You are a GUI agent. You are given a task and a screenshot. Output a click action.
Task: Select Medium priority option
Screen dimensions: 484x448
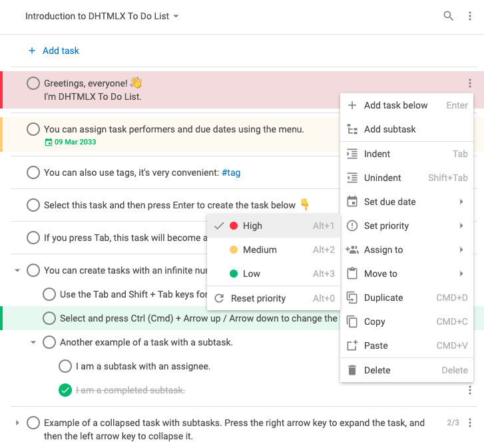274,250
